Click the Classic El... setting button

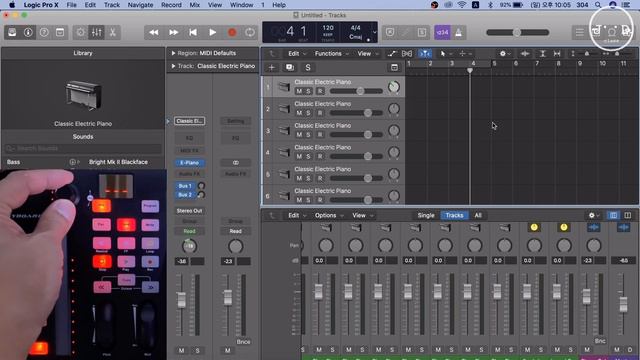(x=189, y=121)
